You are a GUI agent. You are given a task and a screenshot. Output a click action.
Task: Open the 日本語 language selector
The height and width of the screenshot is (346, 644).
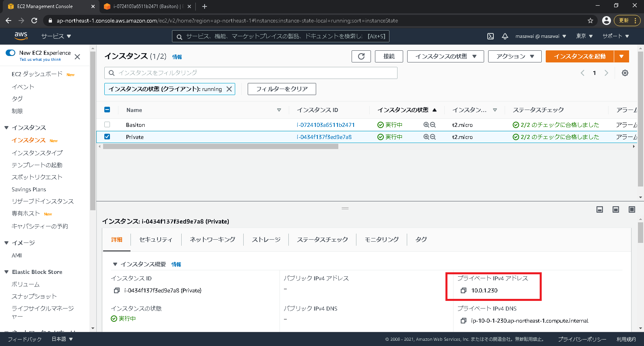click(62, 339)
